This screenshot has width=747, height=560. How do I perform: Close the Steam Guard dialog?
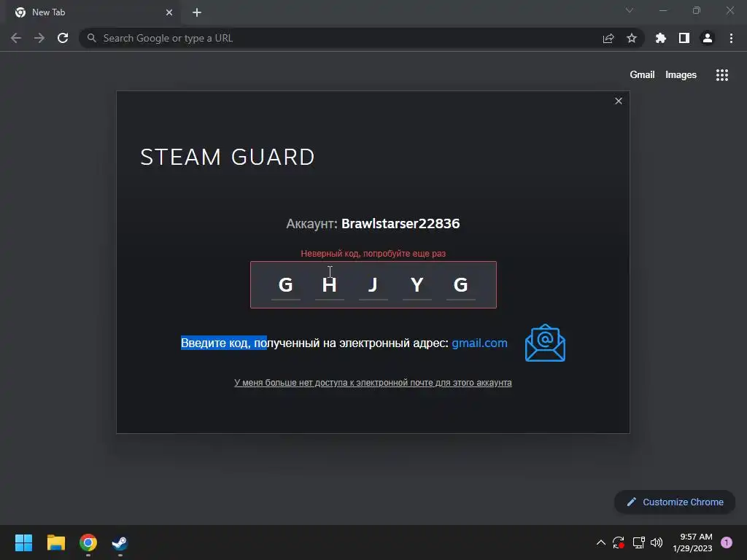tap(619, 101)
